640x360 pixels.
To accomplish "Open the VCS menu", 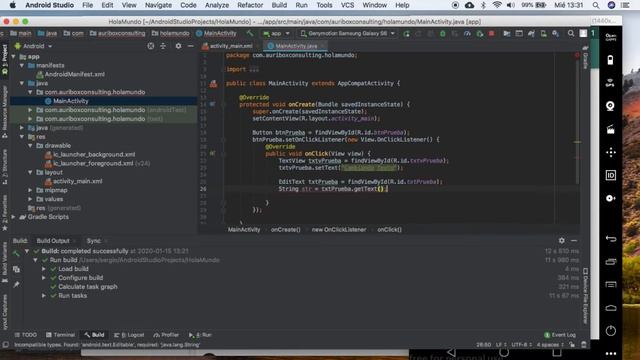I will [x=347, y=5].
